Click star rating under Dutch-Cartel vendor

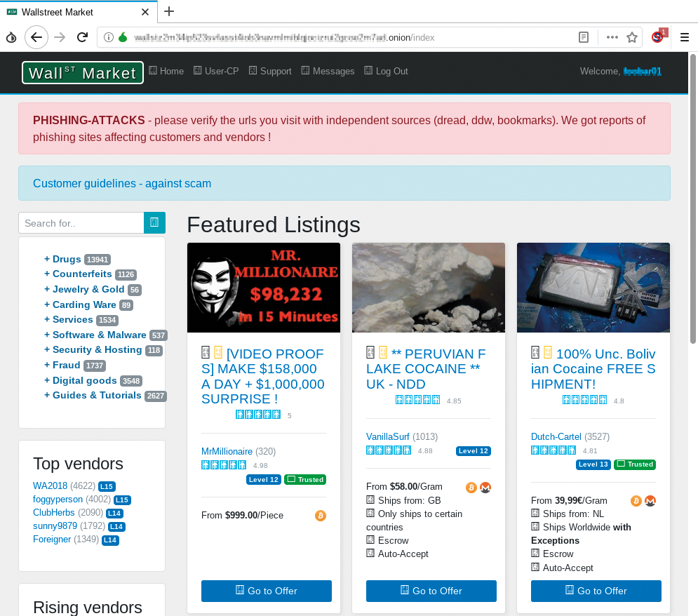point(553,450)
